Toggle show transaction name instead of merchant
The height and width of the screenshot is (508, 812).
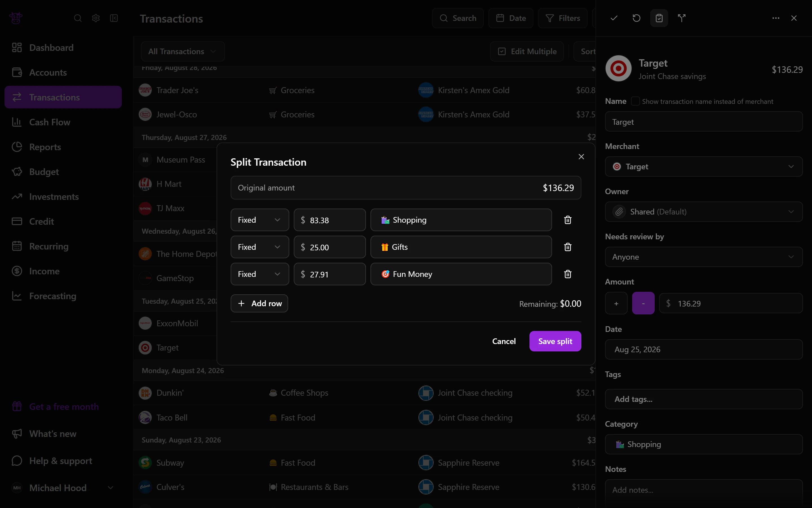635,101
